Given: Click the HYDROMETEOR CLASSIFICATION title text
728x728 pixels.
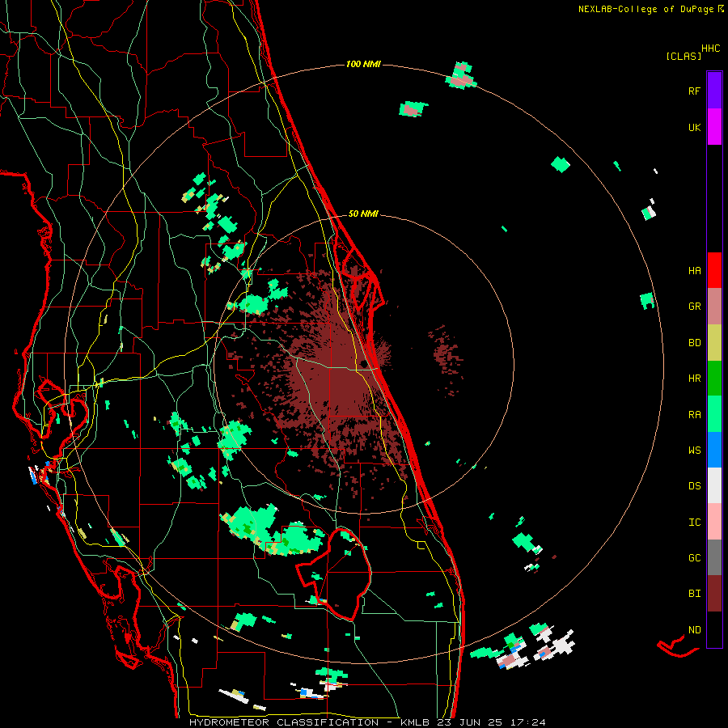Looking at the screenshot, I should click(284, 722).
